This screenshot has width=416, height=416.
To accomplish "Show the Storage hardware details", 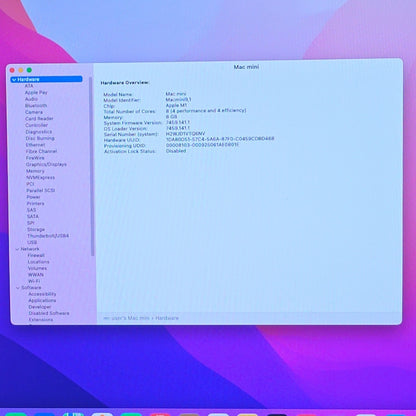I will click(x=36, y=229).
